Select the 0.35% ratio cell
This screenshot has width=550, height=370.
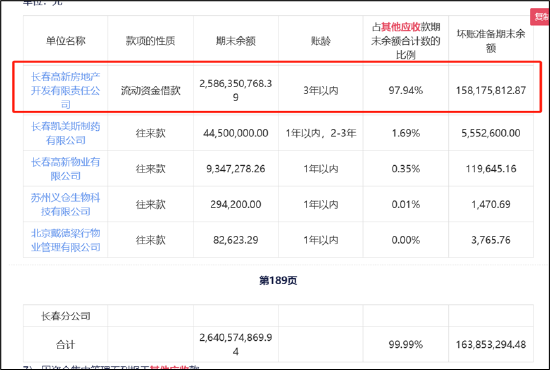pos(406,169)
